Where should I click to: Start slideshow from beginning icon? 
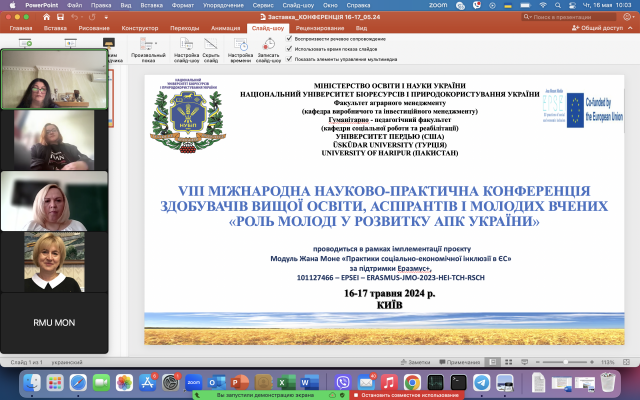[x=25, y=42]
